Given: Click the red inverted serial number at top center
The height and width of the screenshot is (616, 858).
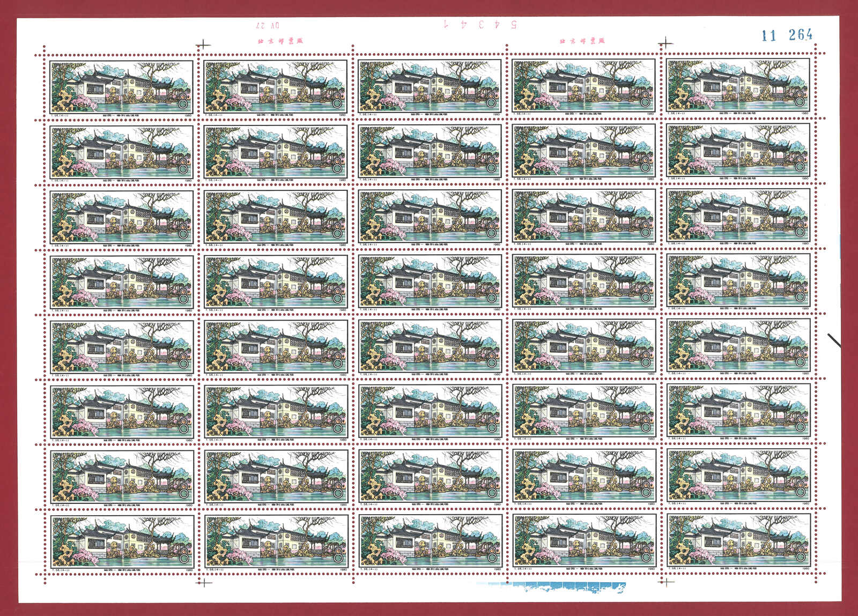Looking at the screenshot, I should click(479, 24).
